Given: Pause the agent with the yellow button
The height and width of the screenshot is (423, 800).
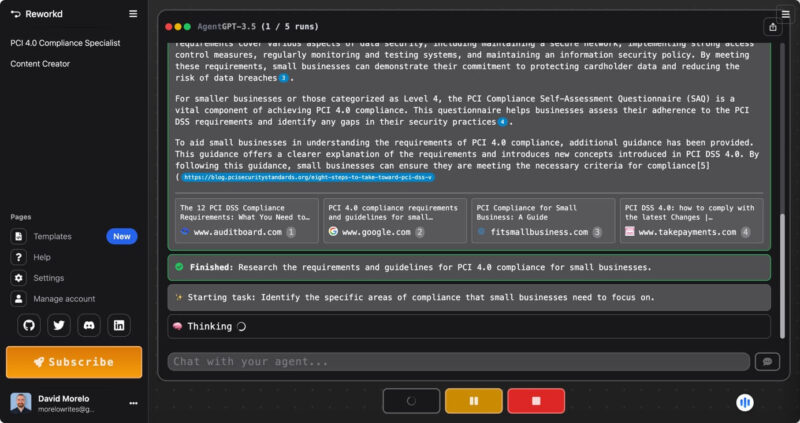Looking at the screenshot, I should [473, 401].
